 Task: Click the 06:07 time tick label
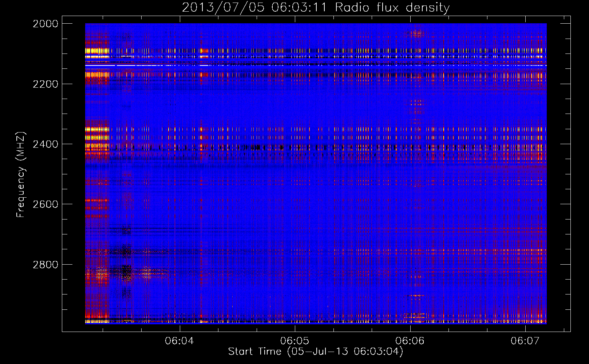[525, 341]
